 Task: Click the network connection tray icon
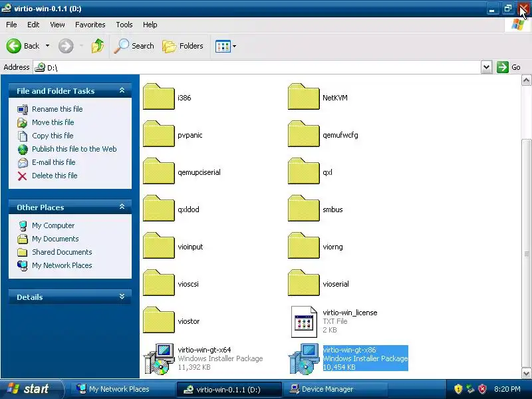coord(470,389)
